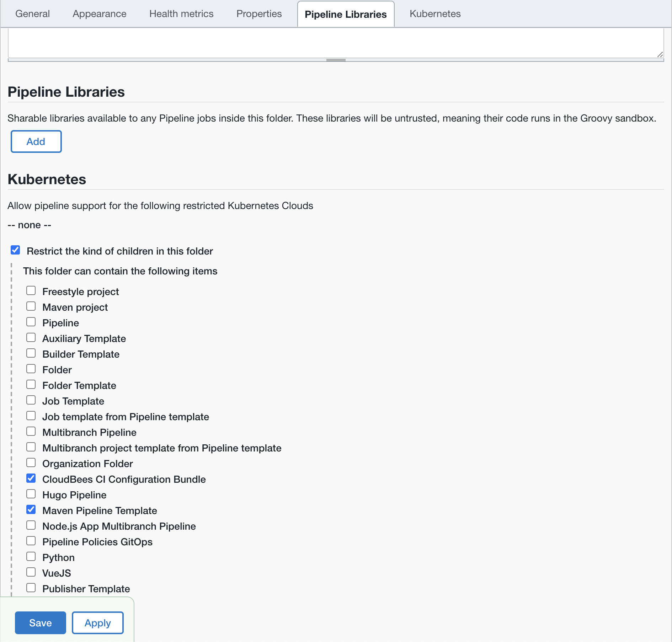This screenshot has width=672, height=642.
Task: Grab the text area resize handle bar
Action: click(336, 60)
